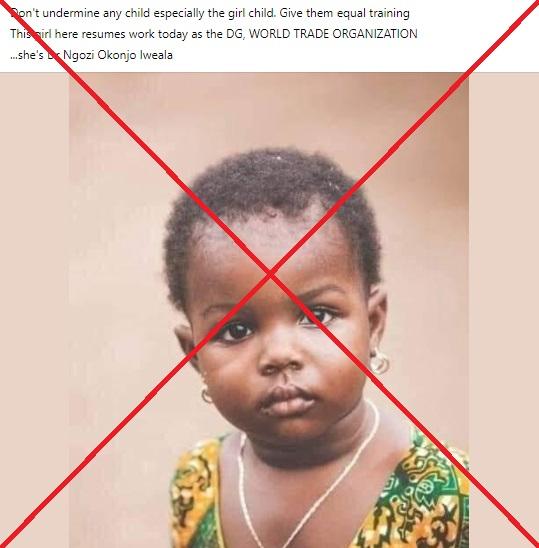Click the intersection of the red X lines
The height and width of the screenshot is (548, 539).
coord(270,274)
